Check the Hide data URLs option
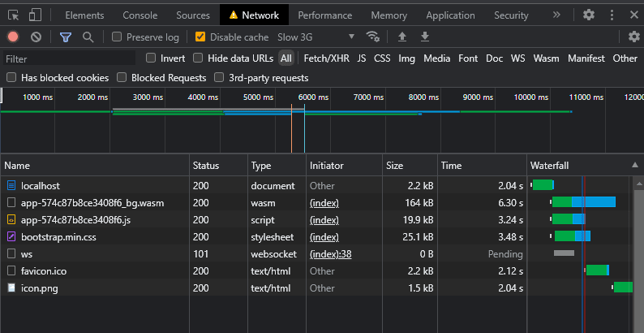The width and height of the screenshot is (644, 333). (199, 58)
